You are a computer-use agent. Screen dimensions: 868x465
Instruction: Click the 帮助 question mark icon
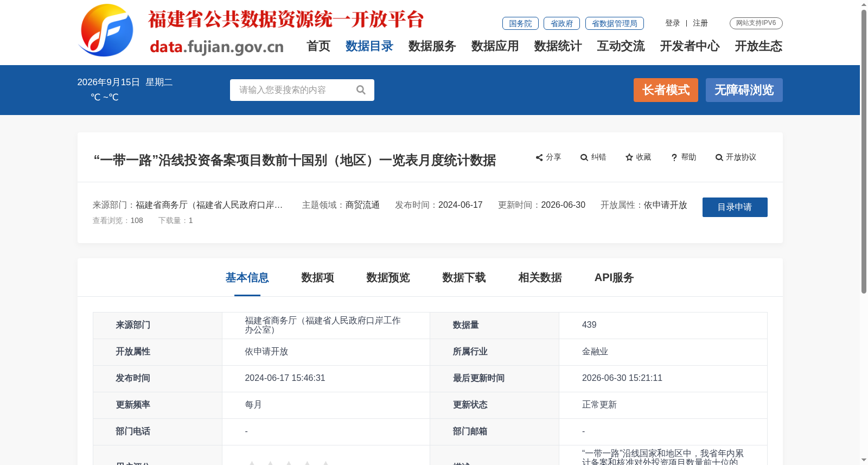click(x=674, y=157)
